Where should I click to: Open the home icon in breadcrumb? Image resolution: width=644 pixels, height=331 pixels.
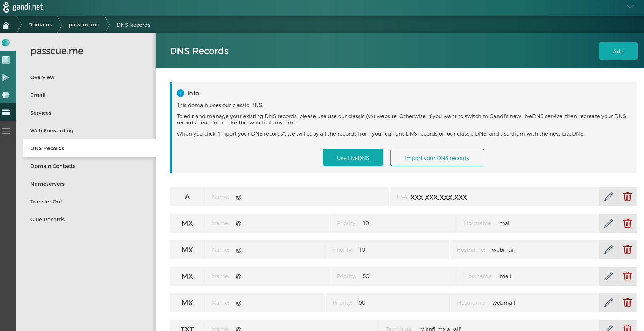[x=6, y=25]
